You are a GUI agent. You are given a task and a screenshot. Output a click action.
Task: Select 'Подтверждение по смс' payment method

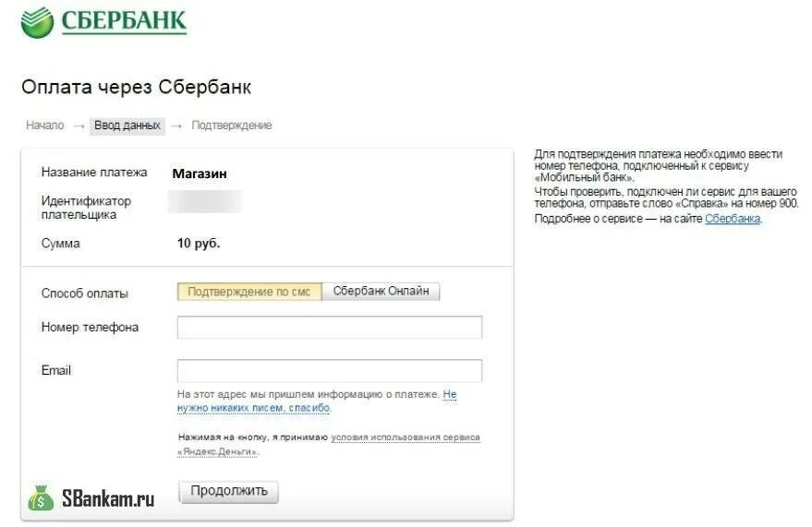249,292
